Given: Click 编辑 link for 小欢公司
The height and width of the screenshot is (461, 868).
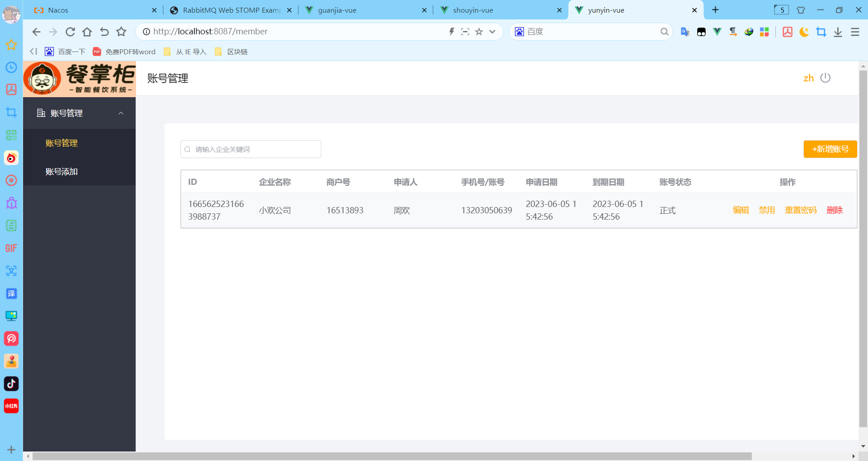Looking at the screenshot, I should [x=741, y=210].
